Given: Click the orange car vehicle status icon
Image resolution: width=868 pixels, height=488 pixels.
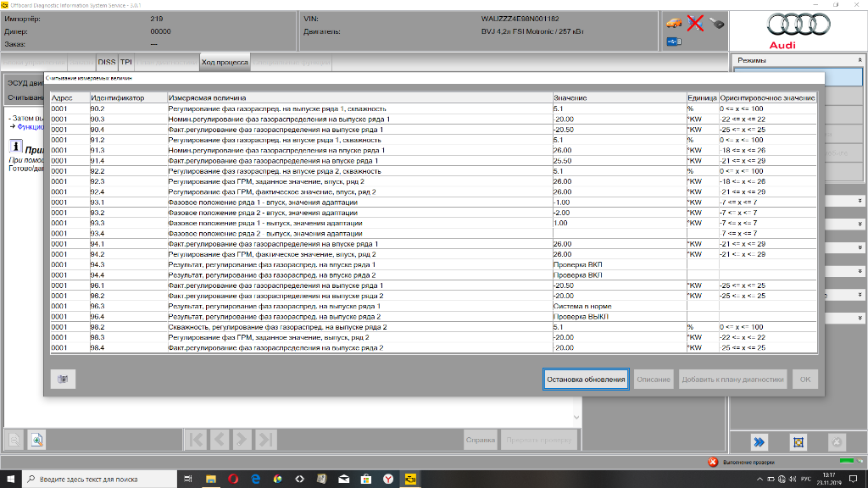Looking at the screenshot, I should tap(675, 23).
